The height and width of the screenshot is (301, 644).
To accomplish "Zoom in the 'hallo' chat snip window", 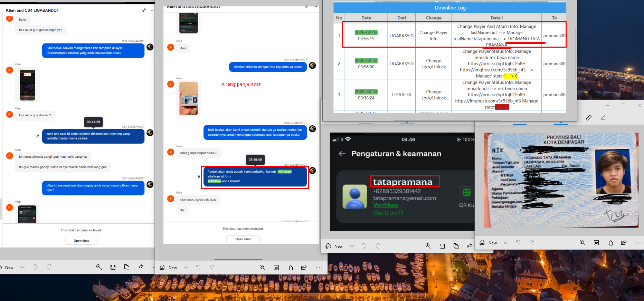I will coord(99,267).
